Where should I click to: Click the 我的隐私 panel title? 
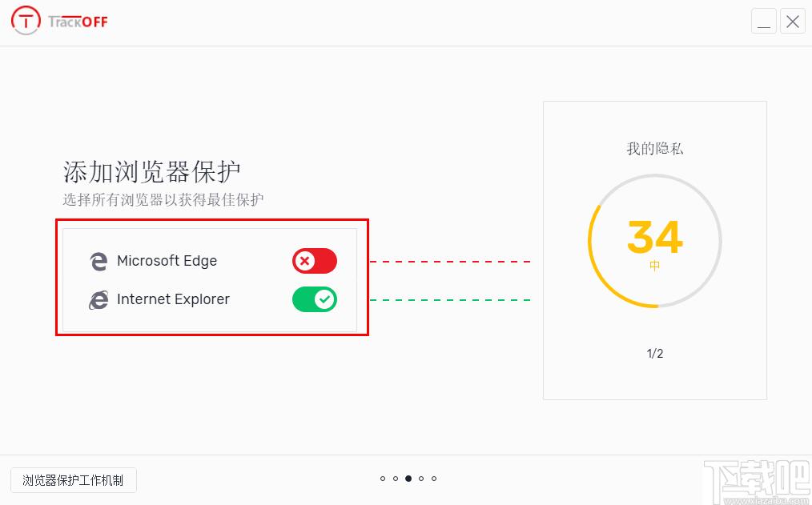pos(655,148)
